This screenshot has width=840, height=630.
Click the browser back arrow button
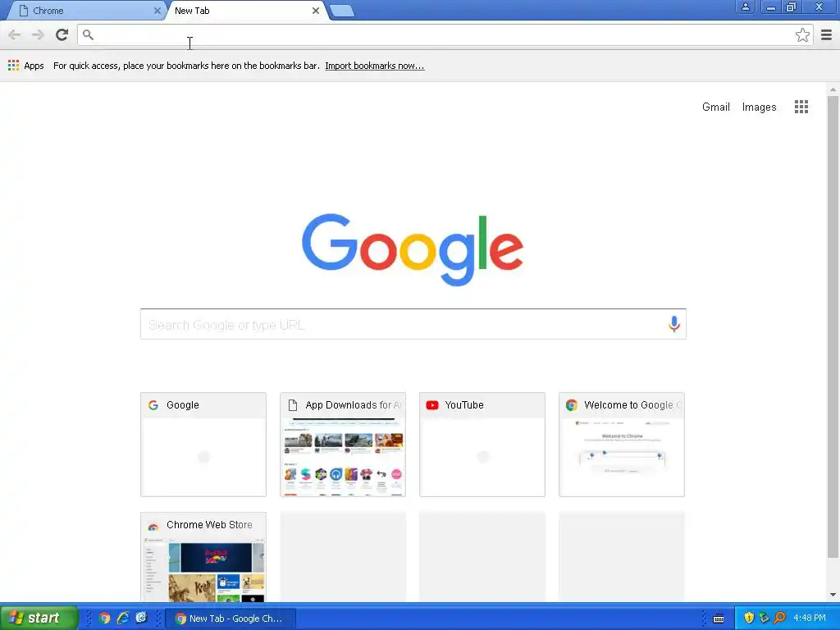click(x=15, y=35)
